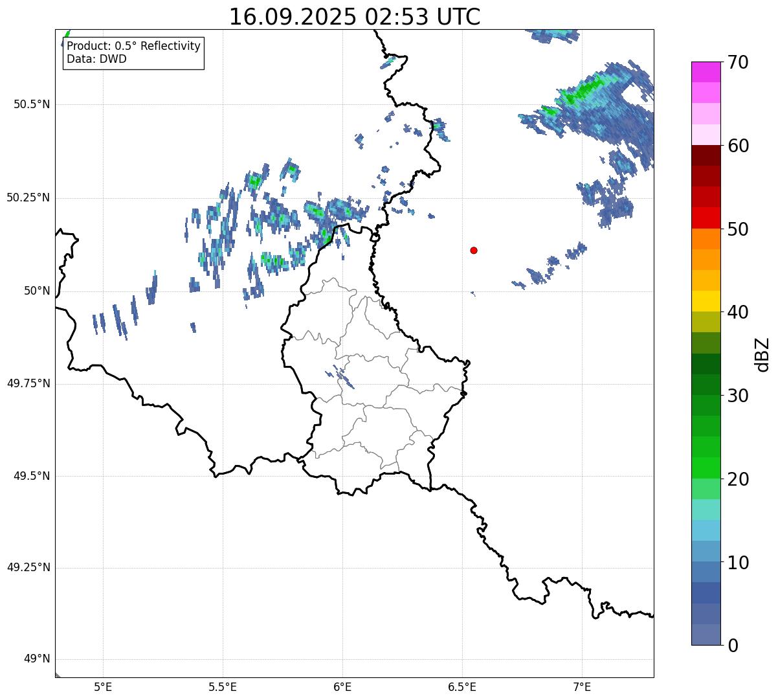The height and width of the screenshot is (700, 778).
Task: Click the 60 tick on colorbar
Action: [x=737, y=146]
